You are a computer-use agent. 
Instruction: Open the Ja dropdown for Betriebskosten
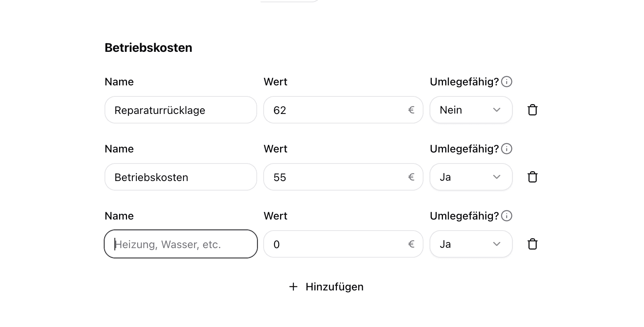[471, 177]
